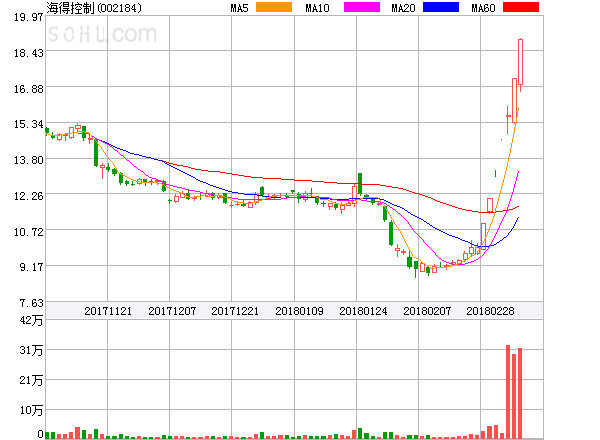
Task: Click the 20171121 date label
Action: click(108, 311)
